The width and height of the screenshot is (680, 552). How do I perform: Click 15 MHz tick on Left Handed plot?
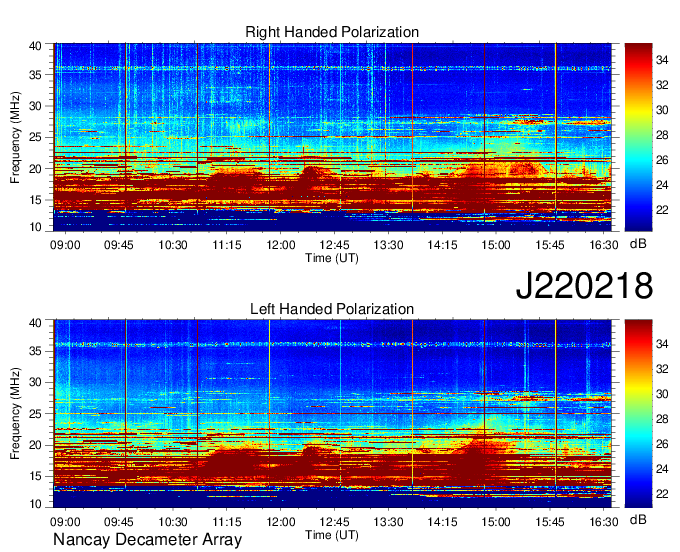point(36,477)
